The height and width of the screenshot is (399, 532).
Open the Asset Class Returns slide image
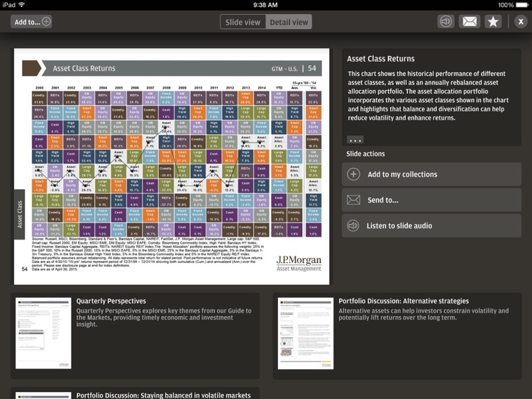point(172,167)
